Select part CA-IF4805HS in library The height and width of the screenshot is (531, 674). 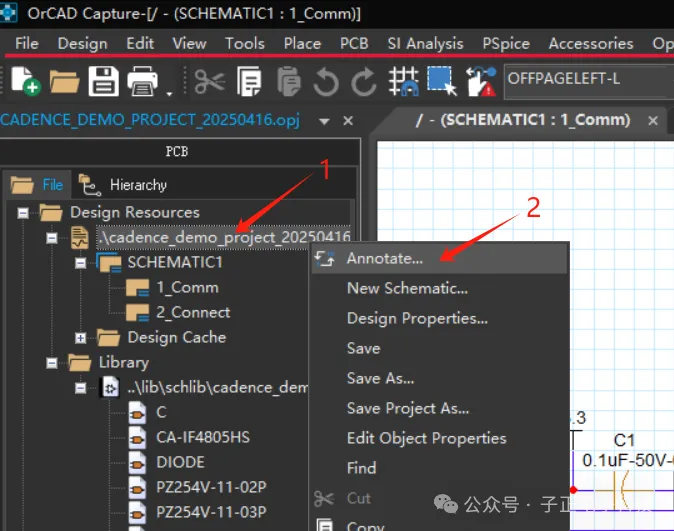point(203,437)
